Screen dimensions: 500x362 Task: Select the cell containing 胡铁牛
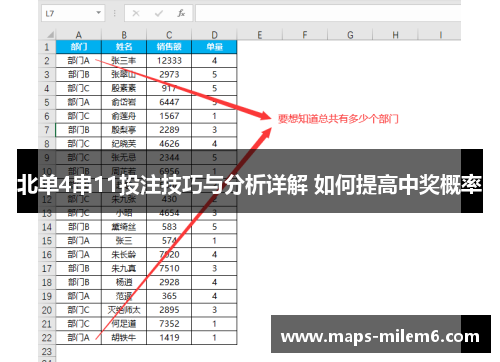tap(124, 338)
